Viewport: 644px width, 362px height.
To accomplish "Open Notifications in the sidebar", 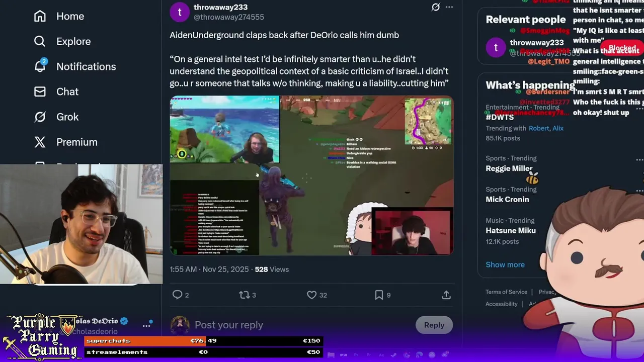I will (75, 66).
